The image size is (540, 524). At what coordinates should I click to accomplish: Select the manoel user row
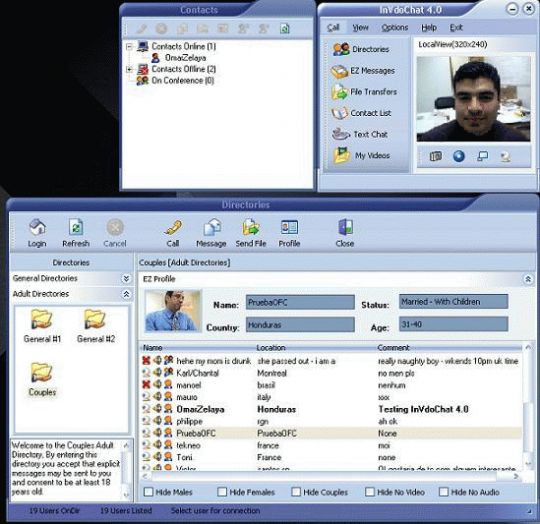[331, 385]
